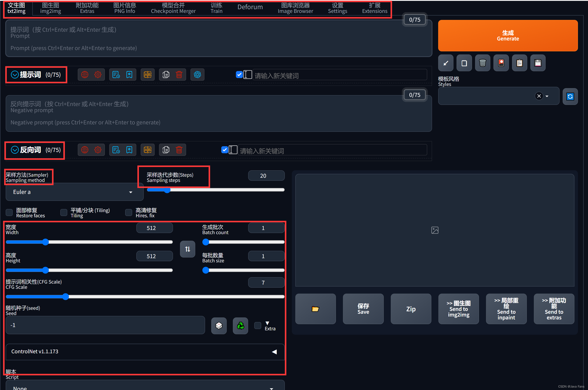Reuse last seed with recycle icon
Image resolution: width=588 pixels, height=390 pixels.
point(240,326)
